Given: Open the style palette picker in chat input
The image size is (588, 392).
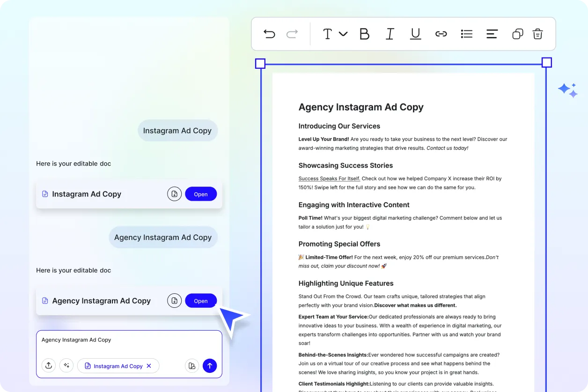Looking at the screenshot, I should tap(192, 365).
